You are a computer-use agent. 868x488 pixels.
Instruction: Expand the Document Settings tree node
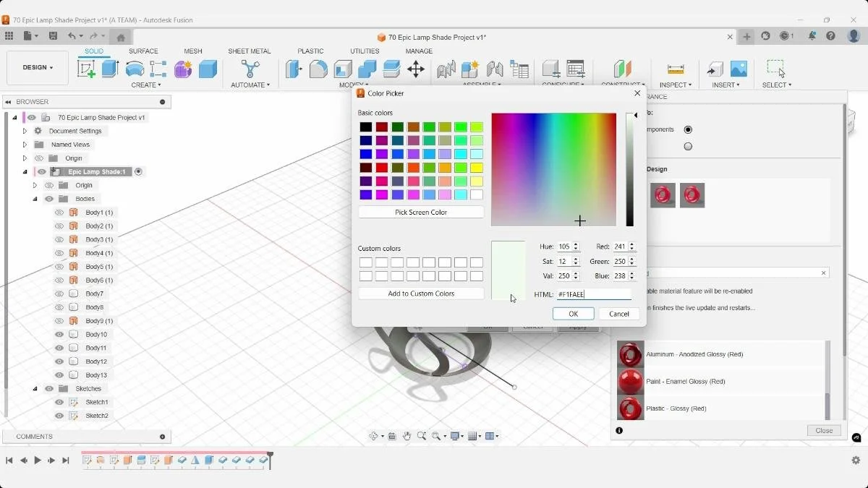[25, 131]
